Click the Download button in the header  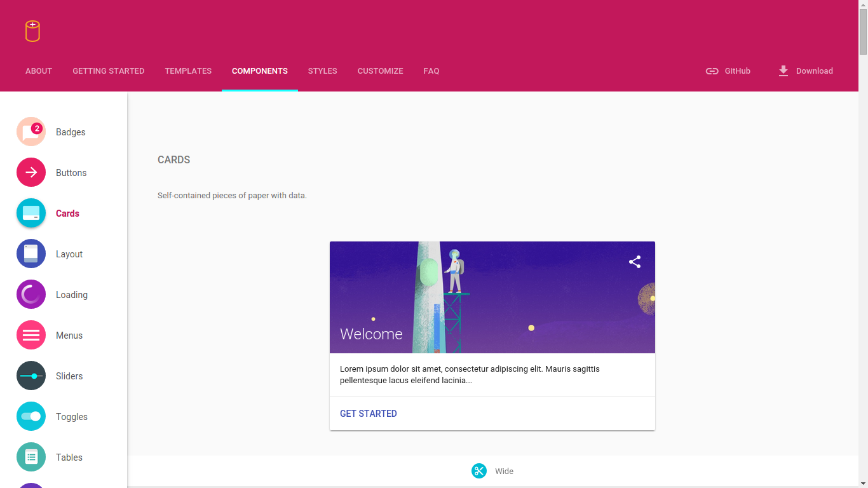[806, 71]
